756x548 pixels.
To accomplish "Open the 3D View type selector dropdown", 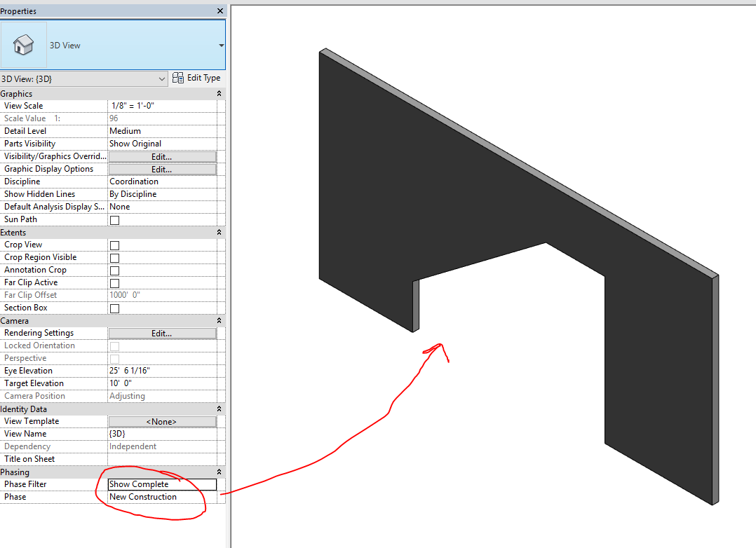I will click(x=162, y=78).
